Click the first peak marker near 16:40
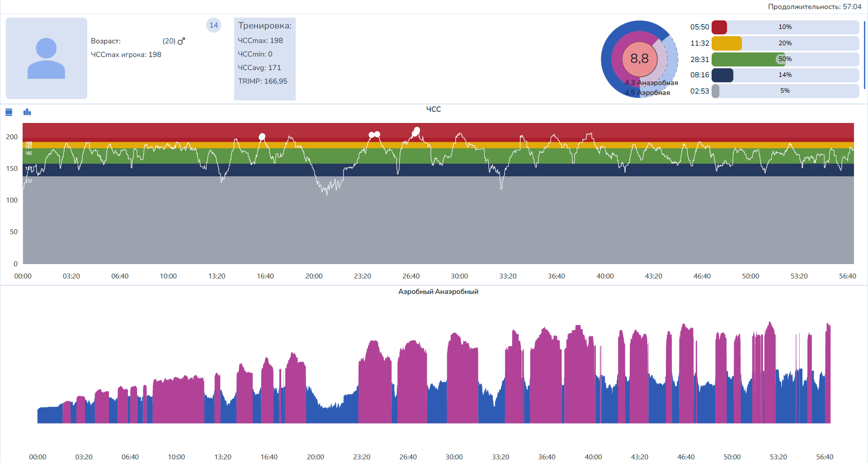 (262, 137)
